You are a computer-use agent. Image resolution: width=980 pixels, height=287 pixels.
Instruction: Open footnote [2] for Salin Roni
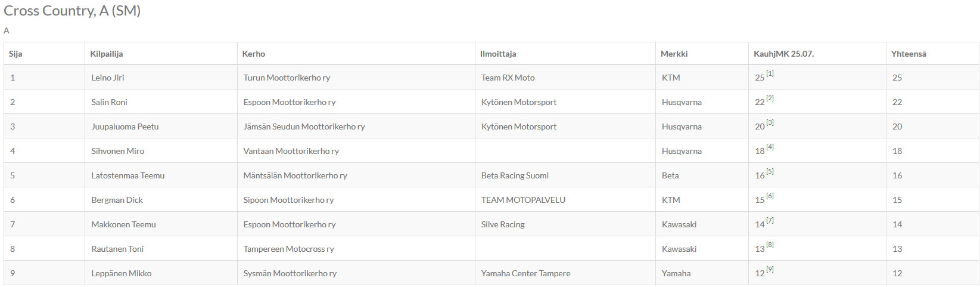[x=770, y=98]
